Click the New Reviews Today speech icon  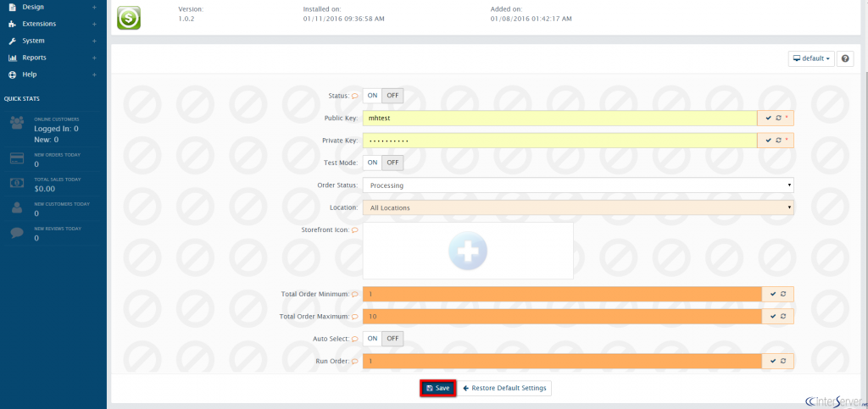17,233
